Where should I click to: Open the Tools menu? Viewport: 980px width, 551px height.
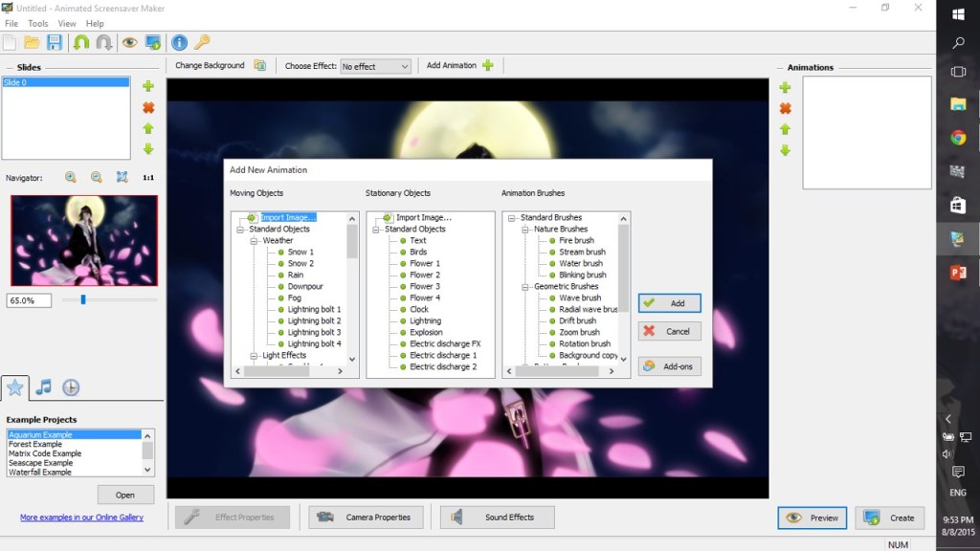37,23
